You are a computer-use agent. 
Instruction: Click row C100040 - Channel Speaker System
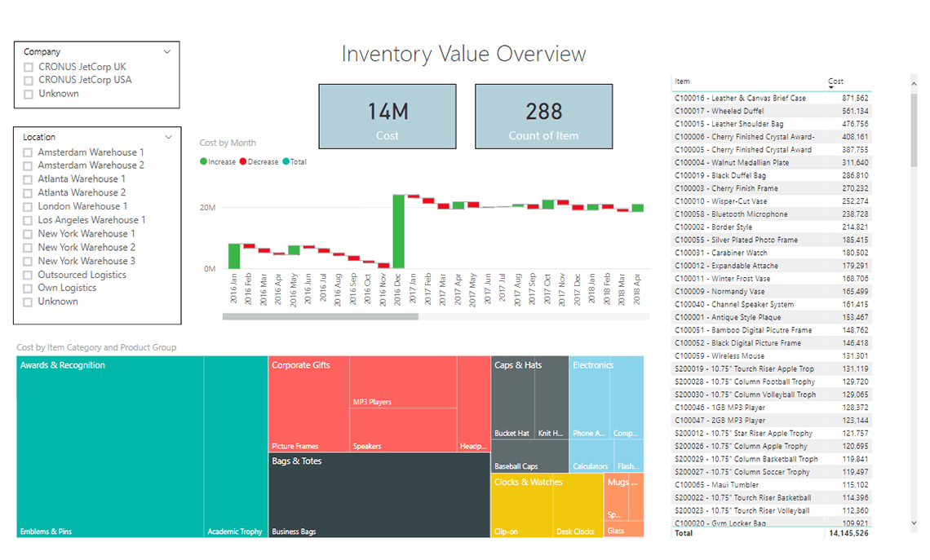(x=771, y=305)
